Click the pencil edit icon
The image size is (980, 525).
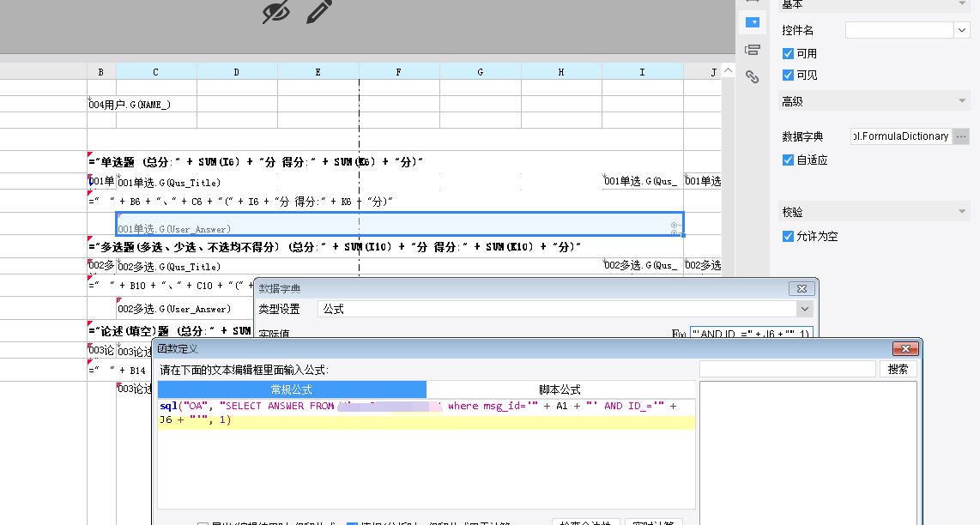tap(318, 11)
